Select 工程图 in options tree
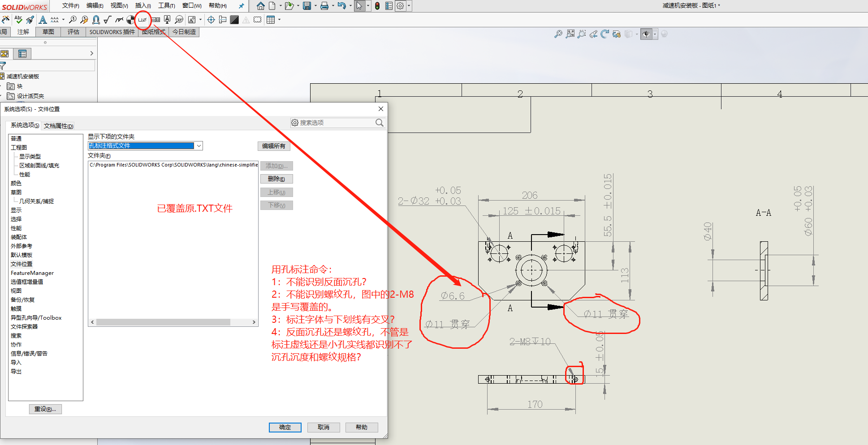The height and width of the screenshot is (445, 868). (x=19, y=148)
